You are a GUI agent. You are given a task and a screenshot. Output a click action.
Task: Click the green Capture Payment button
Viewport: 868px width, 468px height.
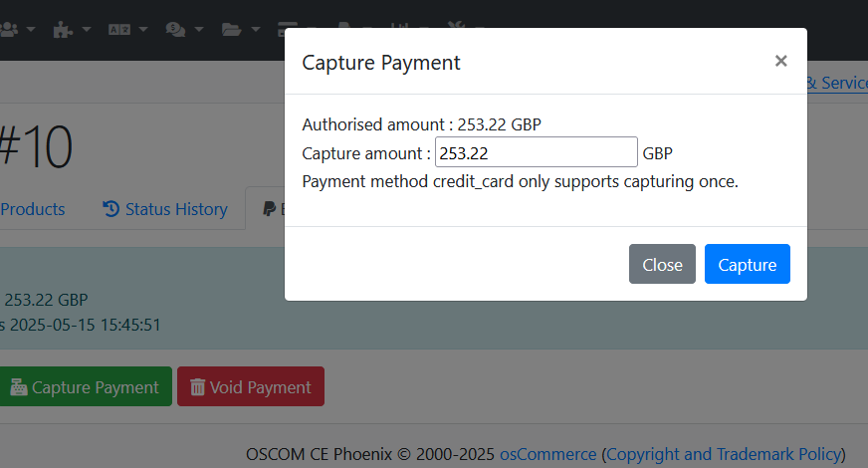[85, 386]
